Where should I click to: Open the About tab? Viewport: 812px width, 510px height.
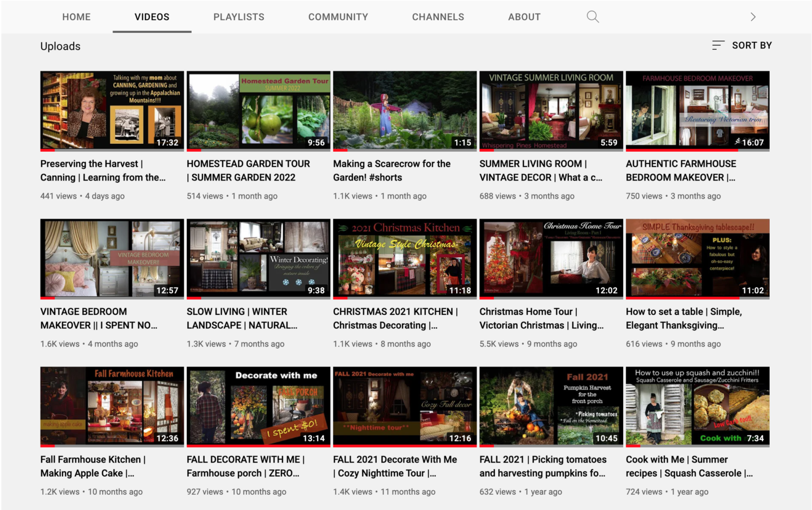click(x=524, y=17)
